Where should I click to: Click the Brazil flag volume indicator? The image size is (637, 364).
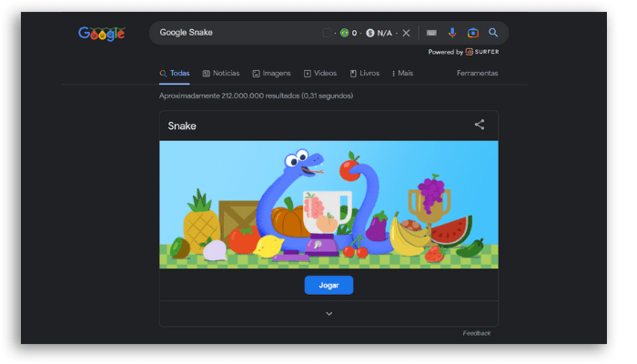(x=349, y=33)
